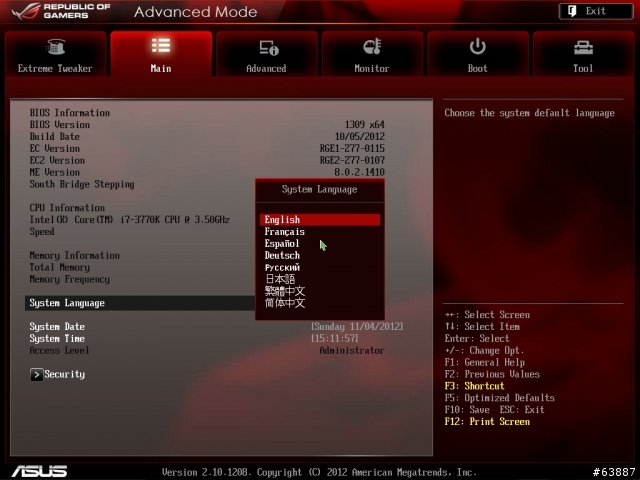Select the Main tab label
Viewport: 640px width, 480px height.
tap(161, 69)
